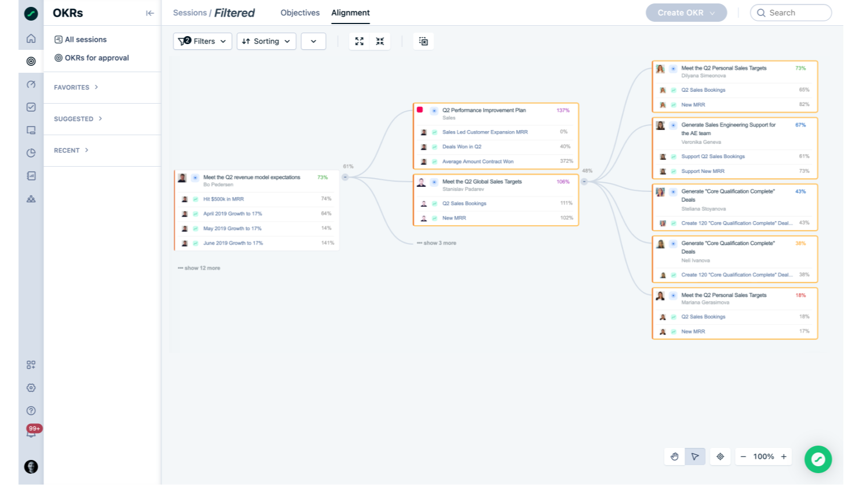Select the Hand pan tool
This screenshot has width=868, height=488.
coord(674,456)
